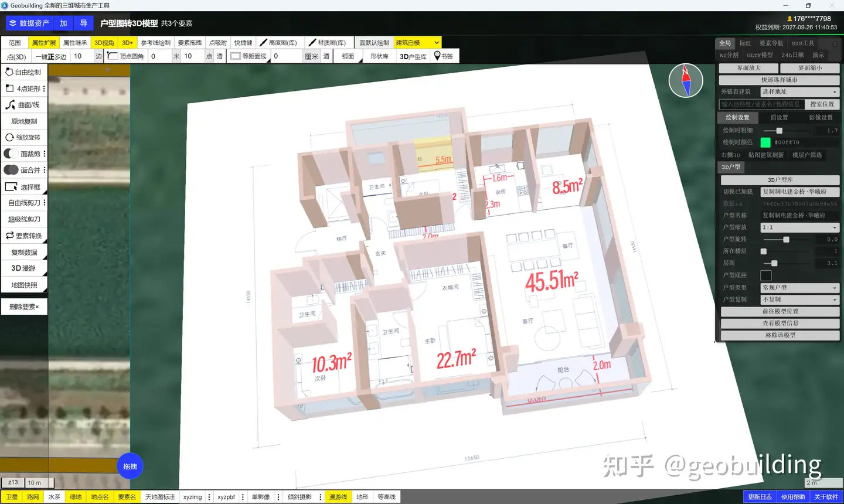Click the 数据资产 data assets button
The height and width of the screenshot is (504, 844).
pos(29,23)
